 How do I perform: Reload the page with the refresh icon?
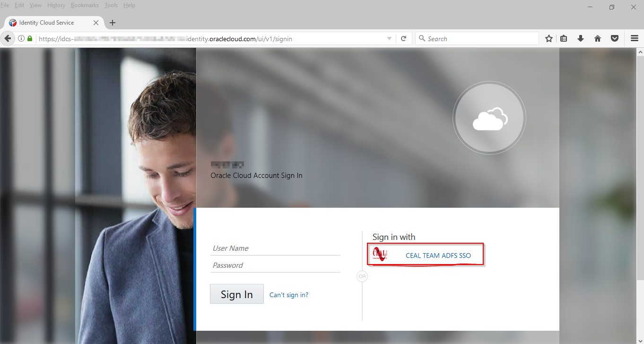coord(403,39)
